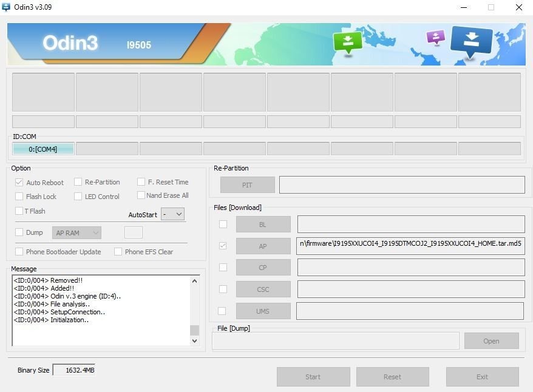Check Phone Bootloader Update
The image size is (533, 392).
19,251
